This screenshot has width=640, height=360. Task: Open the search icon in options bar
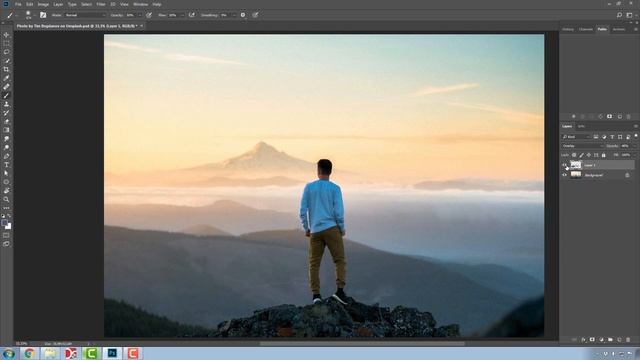[x=619, y=15]
